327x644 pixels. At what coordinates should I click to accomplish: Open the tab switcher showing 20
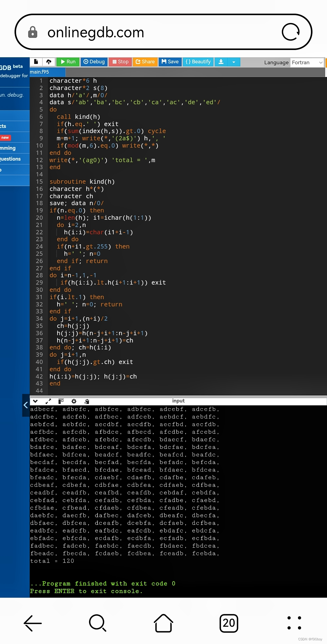[229, 623]
